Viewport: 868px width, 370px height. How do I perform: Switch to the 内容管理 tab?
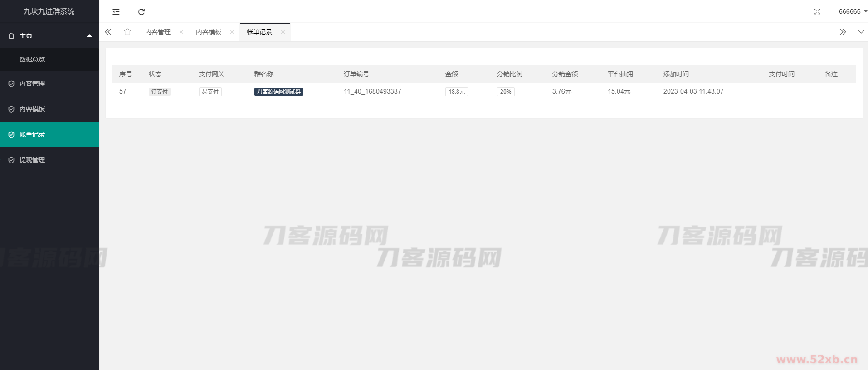(158, 32)
